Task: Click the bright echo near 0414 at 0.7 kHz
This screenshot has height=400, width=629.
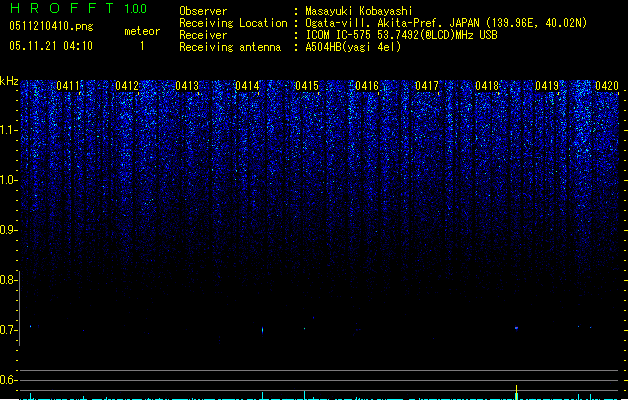Action: coord(263,330)
